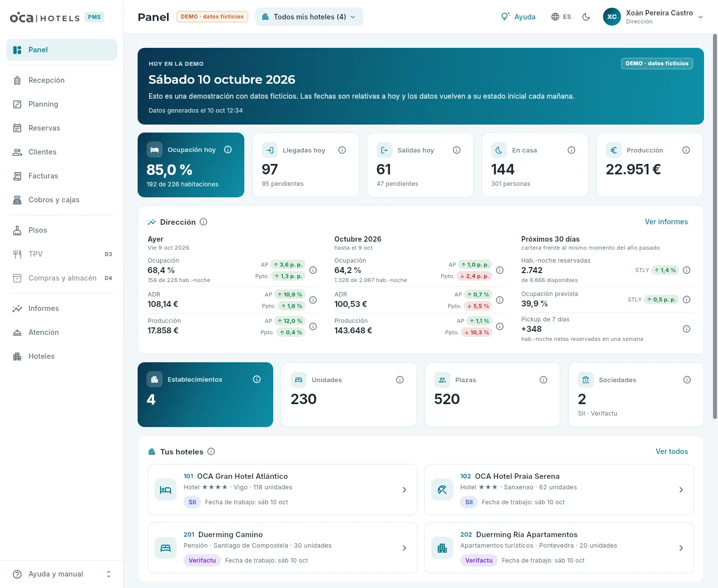
Task: Click the Unidades 230 card
Action: click(349, 395)
